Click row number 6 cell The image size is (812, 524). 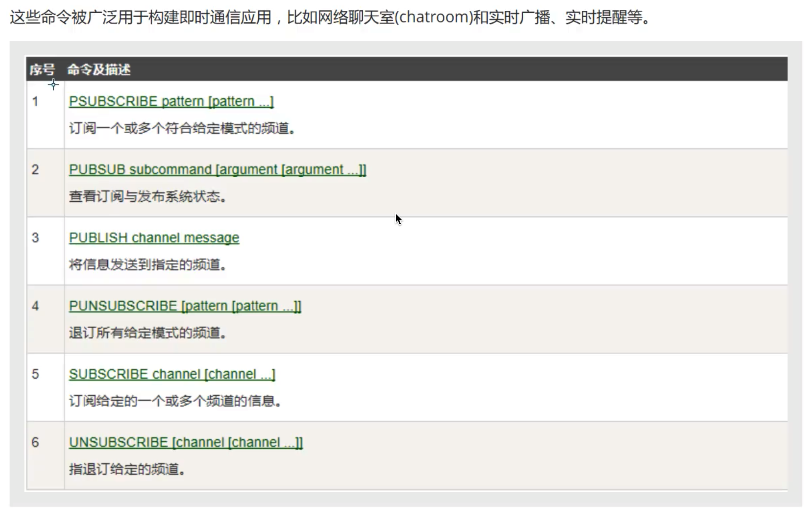(35, 443)
